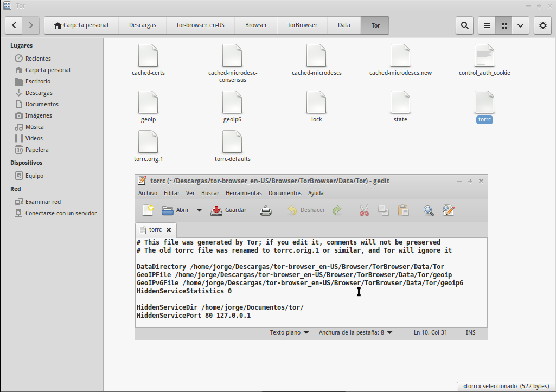The image size is (556, 392).
Task: Create a new document in gedit
Action: point(148,210)
